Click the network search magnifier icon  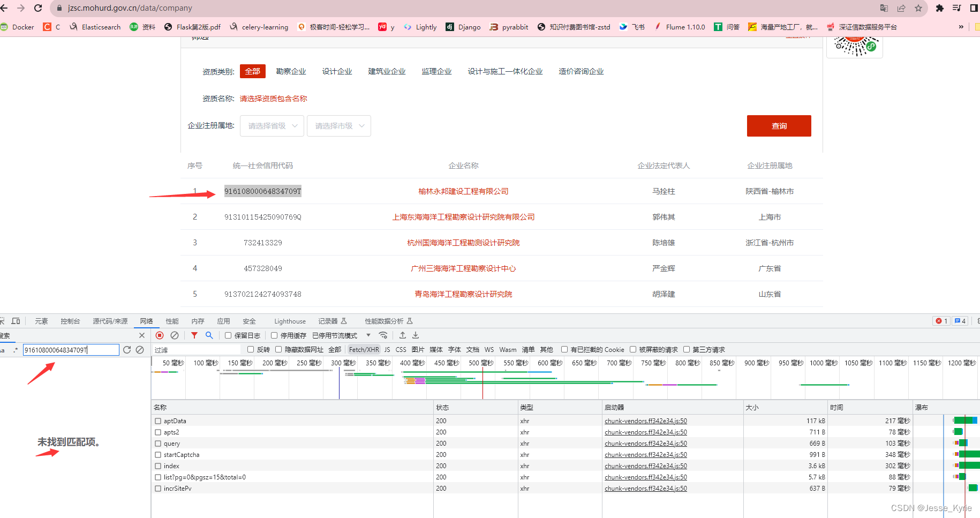click(209, 335)
